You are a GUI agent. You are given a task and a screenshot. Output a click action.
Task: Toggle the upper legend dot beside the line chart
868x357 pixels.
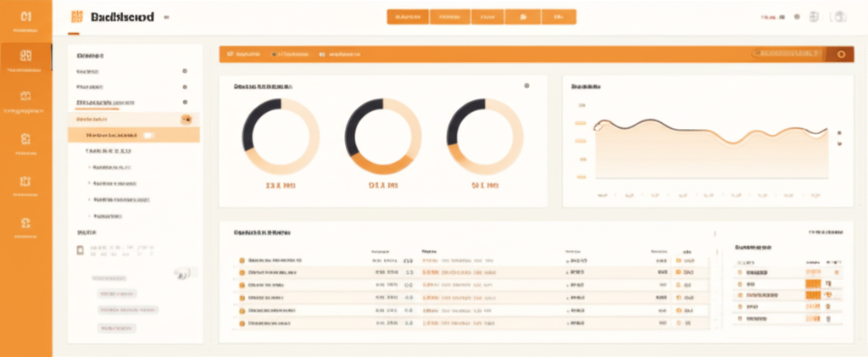[x=840, y=133]
